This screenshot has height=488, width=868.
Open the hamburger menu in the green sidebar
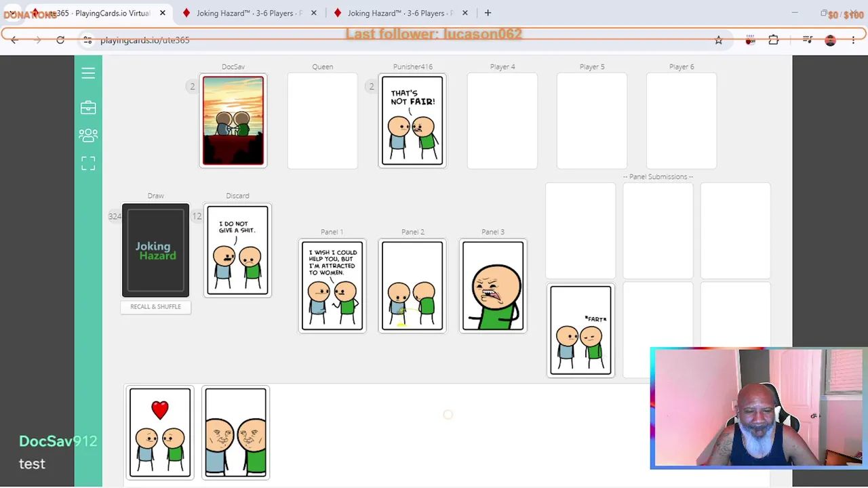pos(88,73)
